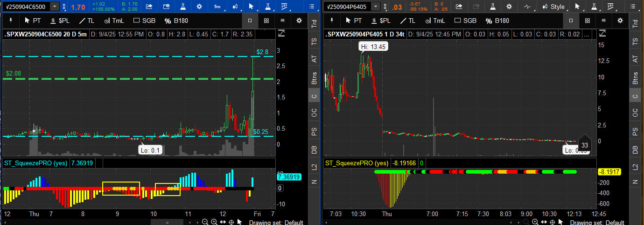Click ST_SqueezePRO study label on right chart

point(357,163)
